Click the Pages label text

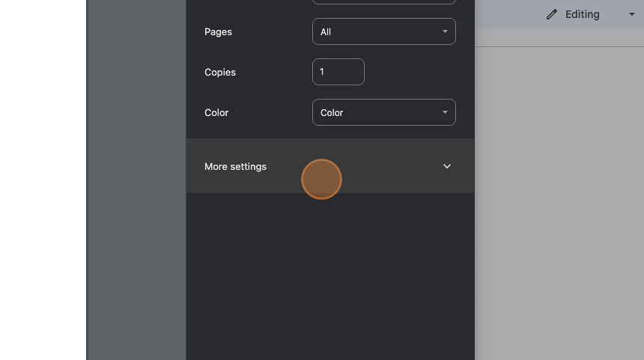click(x=218, y=32)
